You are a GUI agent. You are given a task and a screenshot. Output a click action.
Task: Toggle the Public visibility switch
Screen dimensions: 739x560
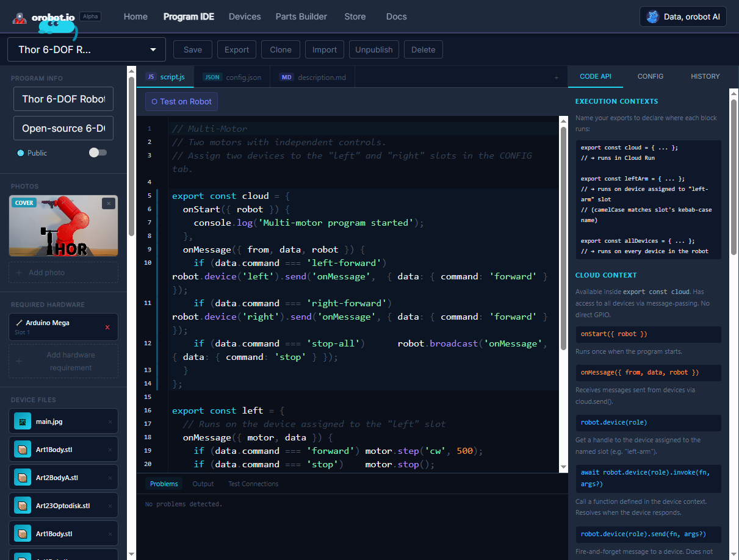pyautogui.click(x=98, y=153)
